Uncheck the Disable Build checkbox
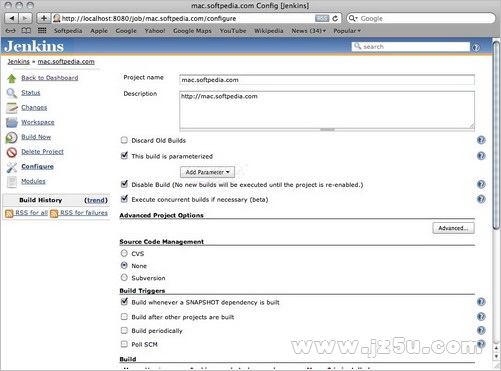The height and width of the screenshot is (371, 501). click(124, 184)
